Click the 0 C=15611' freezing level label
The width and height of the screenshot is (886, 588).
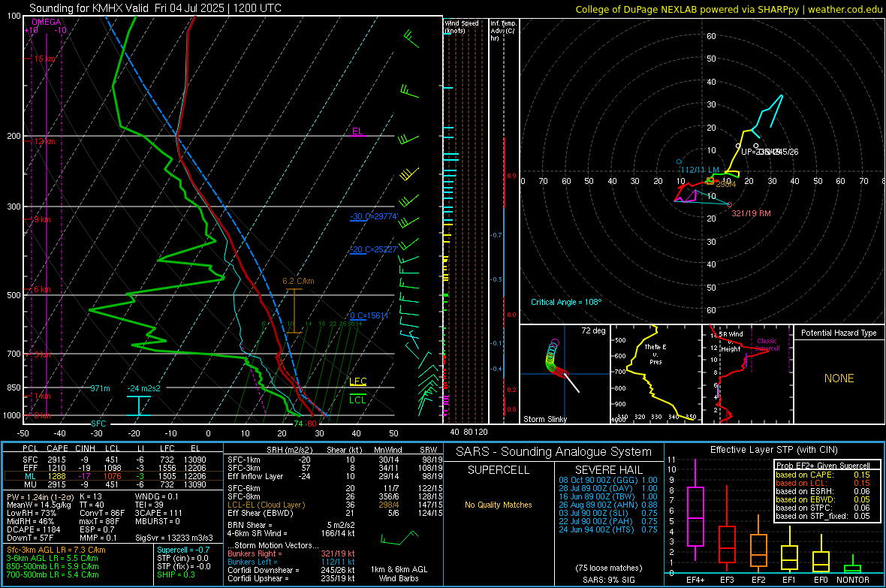(370, 315)
